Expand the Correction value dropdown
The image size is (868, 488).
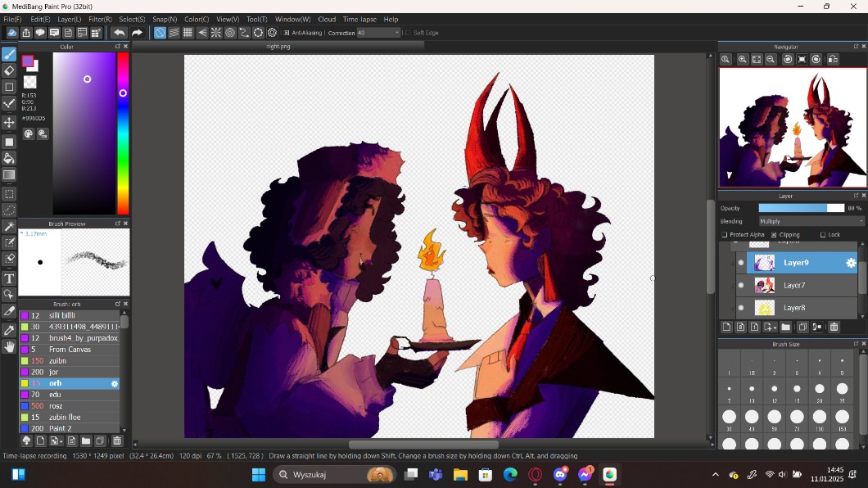pos(397,33)
